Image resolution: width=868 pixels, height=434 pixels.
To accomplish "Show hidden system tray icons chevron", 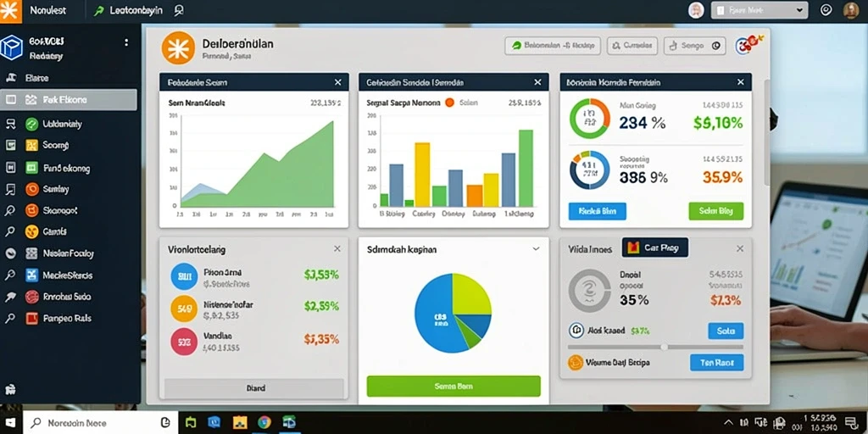I will pos(729,422).
